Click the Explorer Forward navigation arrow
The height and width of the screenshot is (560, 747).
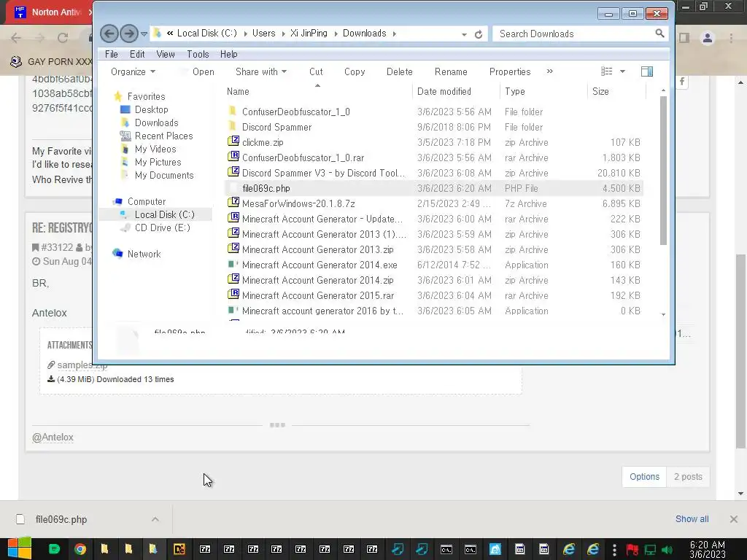128,34
